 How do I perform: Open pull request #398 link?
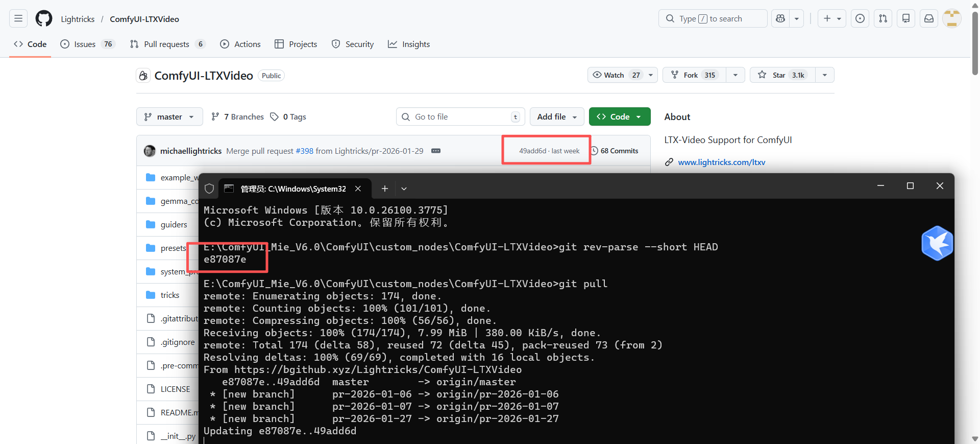[x=305, y=151]
